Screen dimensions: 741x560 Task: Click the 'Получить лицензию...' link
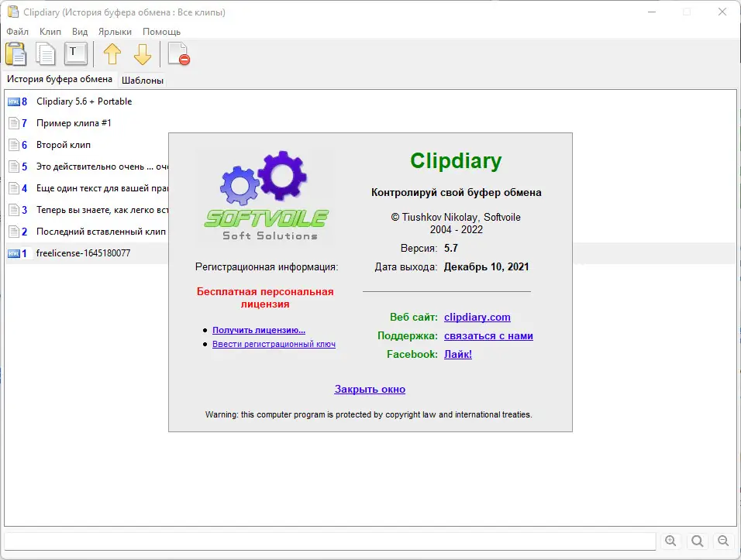pyautogui.click(x=259, y=330)
